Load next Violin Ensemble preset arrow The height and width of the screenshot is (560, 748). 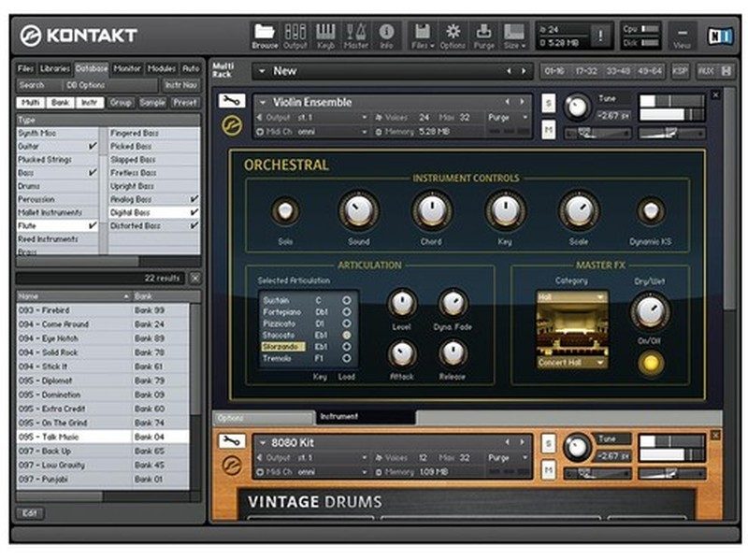coord(523,102)
